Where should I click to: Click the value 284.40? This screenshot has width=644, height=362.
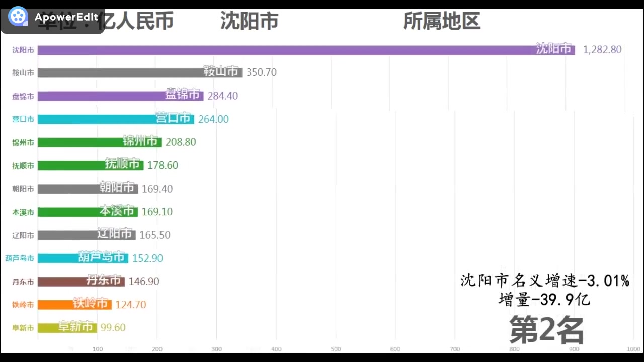223,96
